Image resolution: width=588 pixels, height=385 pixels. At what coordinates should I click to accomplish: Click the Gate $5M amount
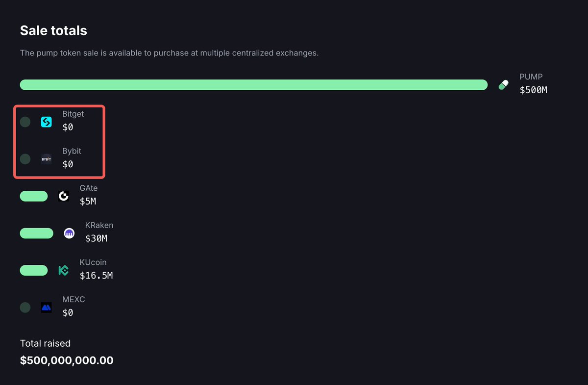88,201
